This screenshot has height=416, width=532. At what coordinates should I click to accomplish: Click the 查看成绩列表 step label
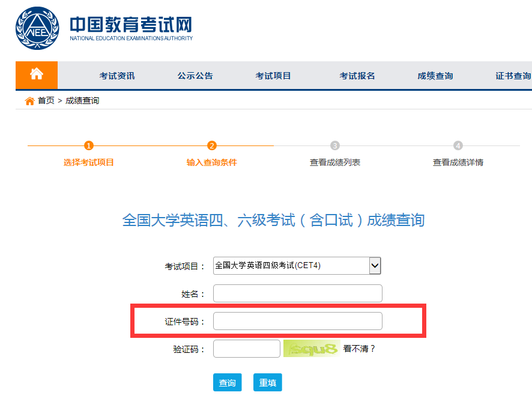tap(335, 162)
